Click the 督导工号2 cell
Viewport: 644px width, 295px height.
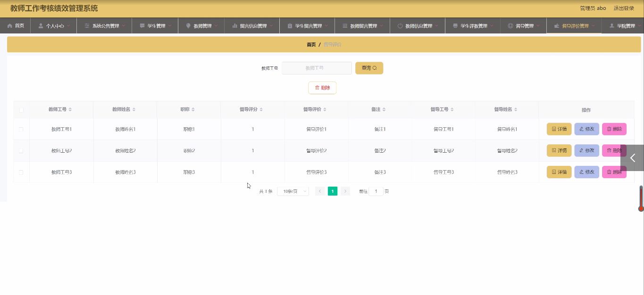[x=444, y=151]
